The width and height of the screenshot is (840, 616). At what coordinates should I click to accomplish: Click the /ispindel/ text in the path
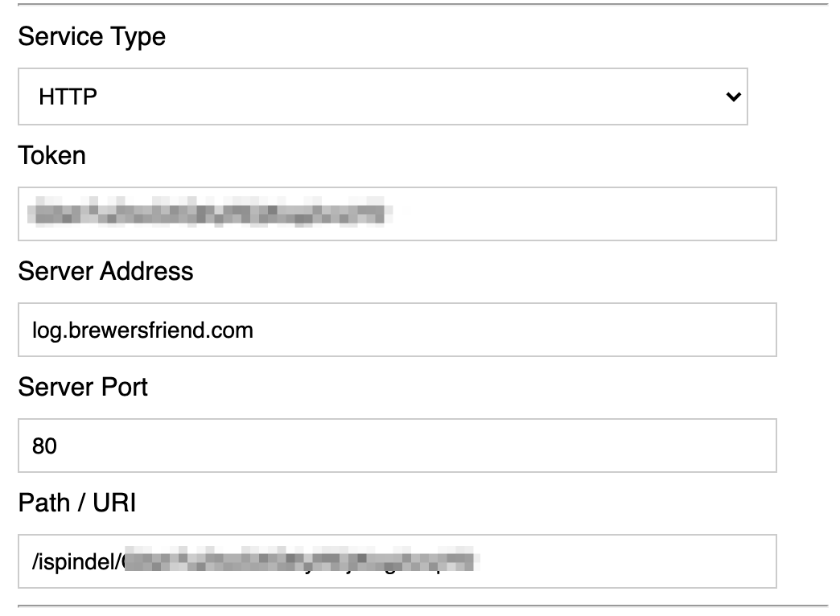76,561
